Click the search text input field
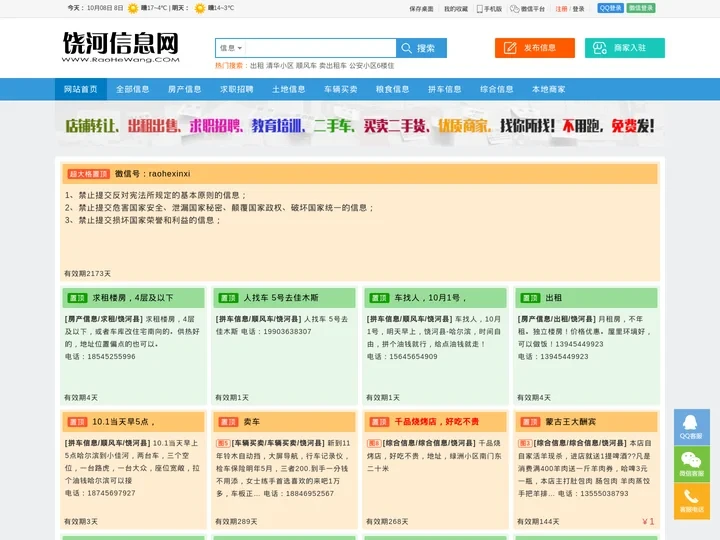Image resolution: width=720 pixels, height=540 pixels. (321, 48)
